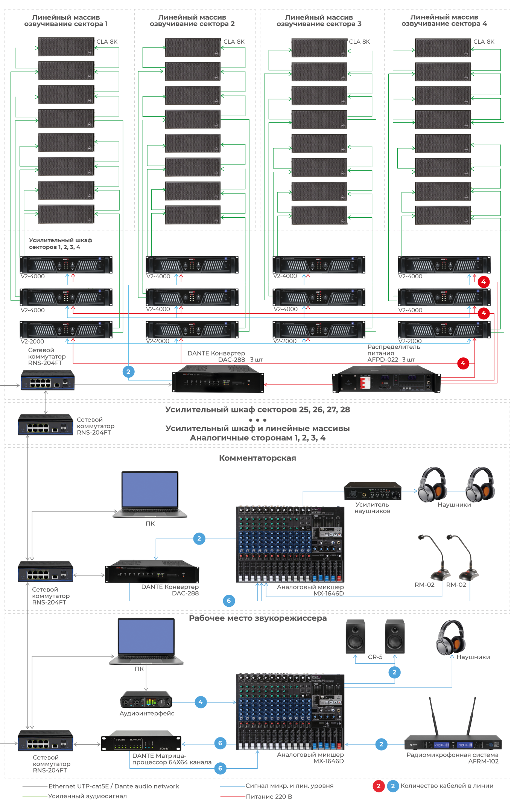Click the left CR-5 studio monitor
Screen dimensions: 514x812
[x=356, y=636]
